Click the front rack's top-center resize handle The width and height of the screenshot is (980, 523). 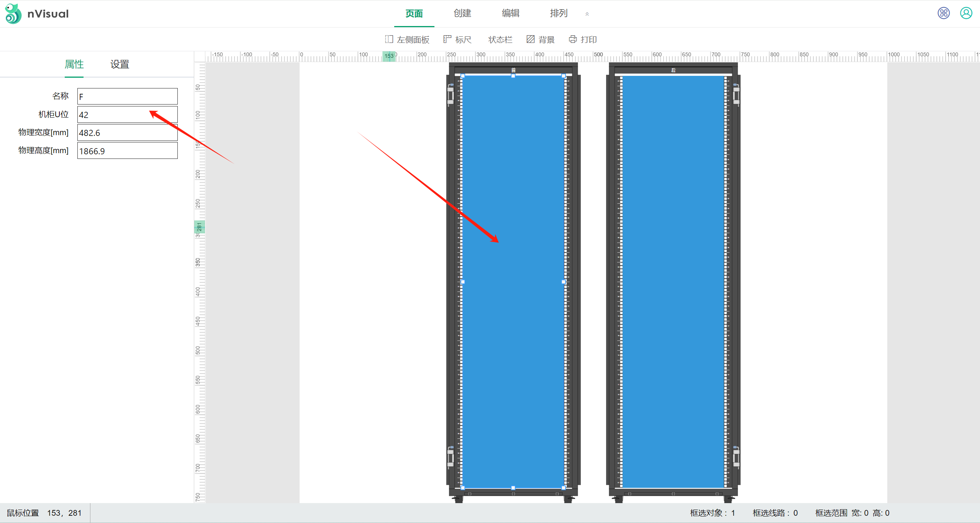pos(513,76)
